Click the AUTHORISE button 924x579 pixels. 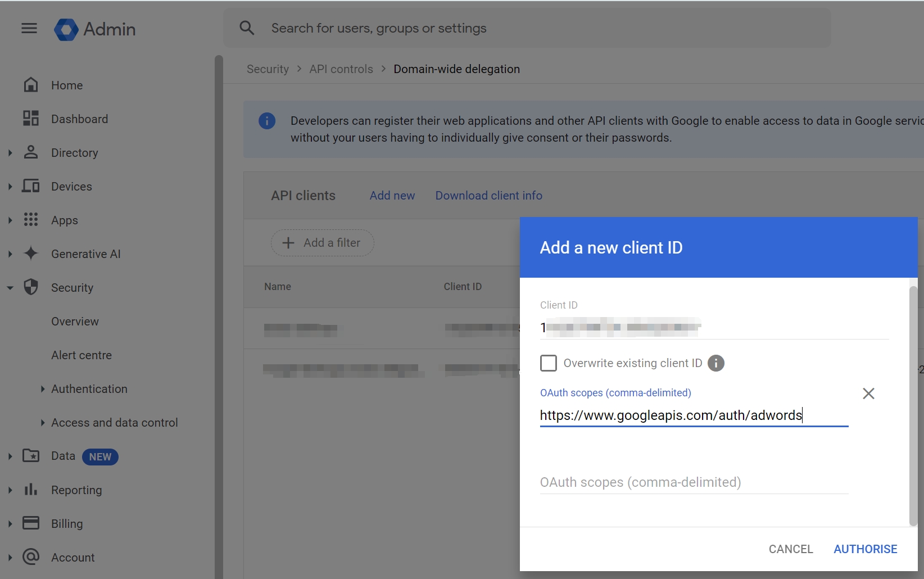(865, 549)
